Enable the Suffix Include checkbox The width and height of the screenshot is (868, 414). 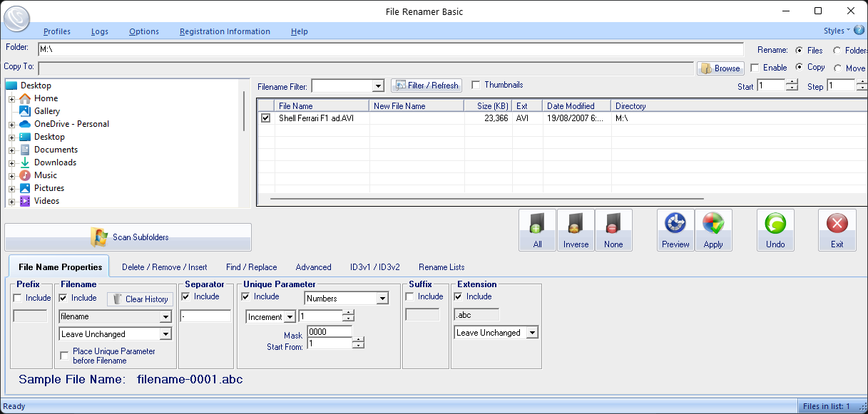410,296
